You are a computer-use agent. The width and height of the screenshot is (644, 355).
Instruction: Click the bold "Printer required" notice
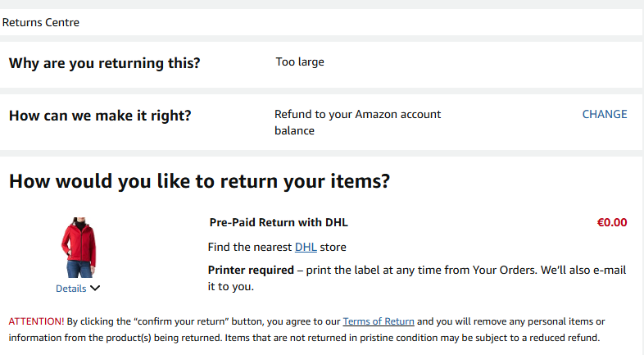tap(251, 271)
